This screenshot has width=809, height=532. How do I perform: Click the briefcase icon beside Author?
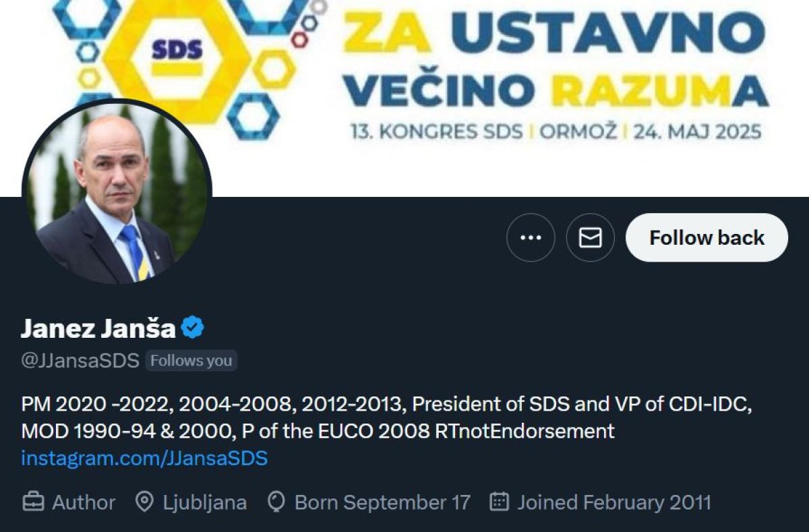[33, 502]
